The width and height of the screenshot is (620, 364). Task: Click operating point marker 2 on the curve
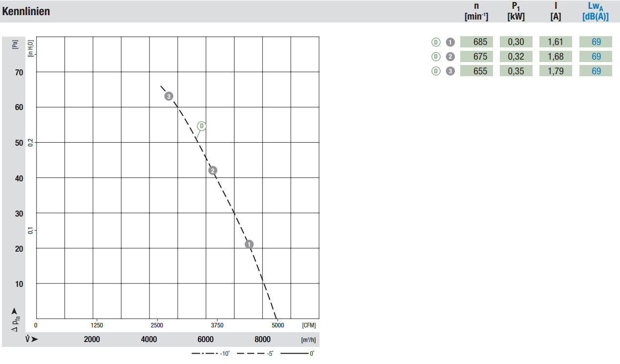coord(213,171)
